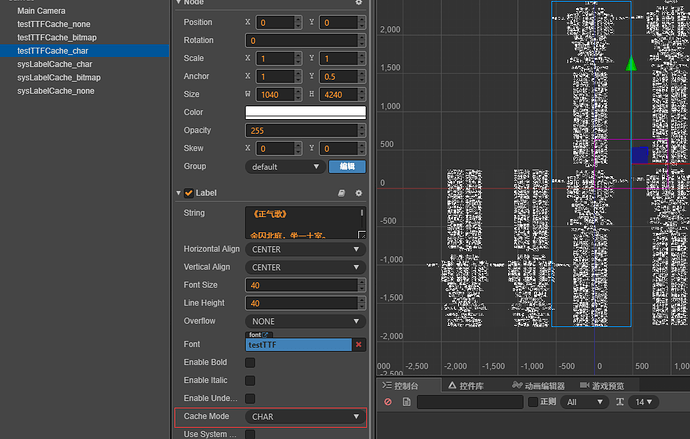The height and width of the screenshot is (439, 690).
Task: Remove the testTTF font with red X
Action: coord(359,344)
